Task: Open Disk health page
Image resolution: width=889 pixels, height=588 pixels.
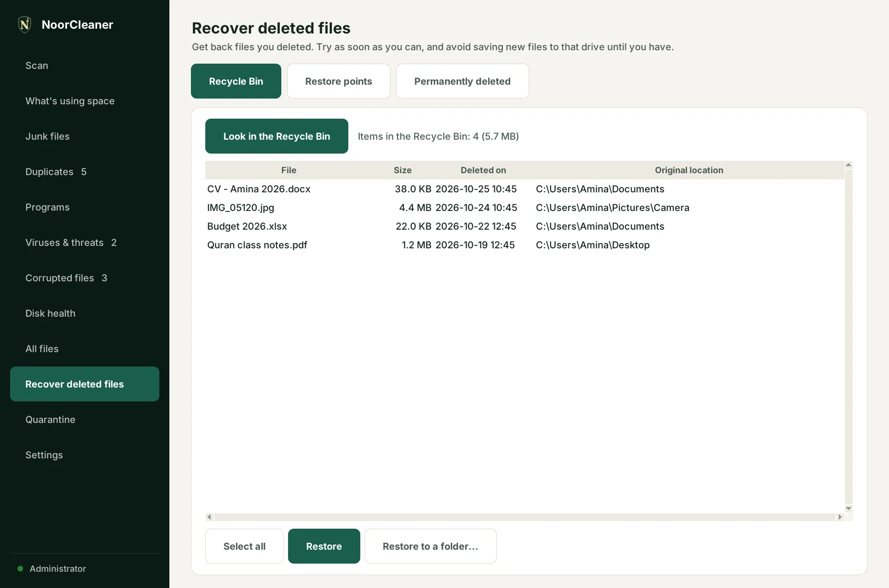Action: (x=85, y=313)
